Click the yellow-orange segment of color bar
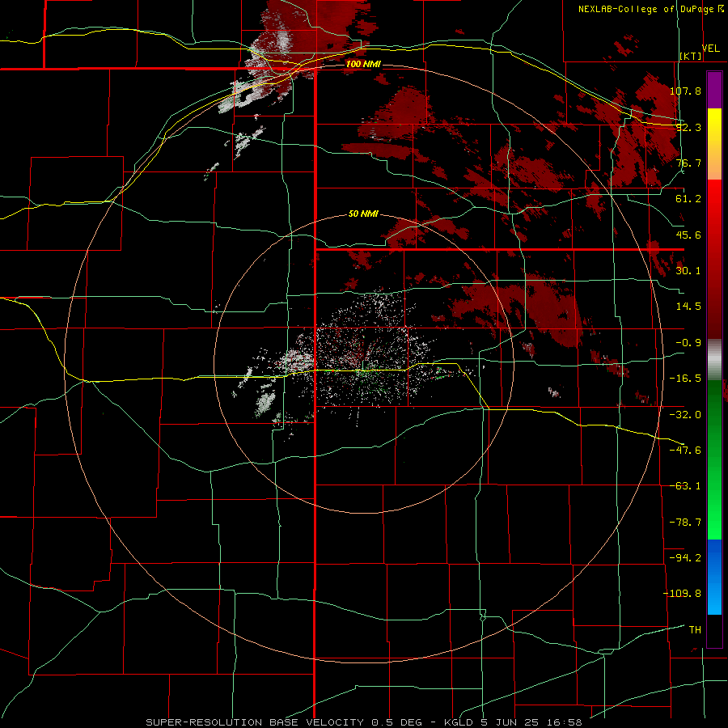 coord(714,144)
